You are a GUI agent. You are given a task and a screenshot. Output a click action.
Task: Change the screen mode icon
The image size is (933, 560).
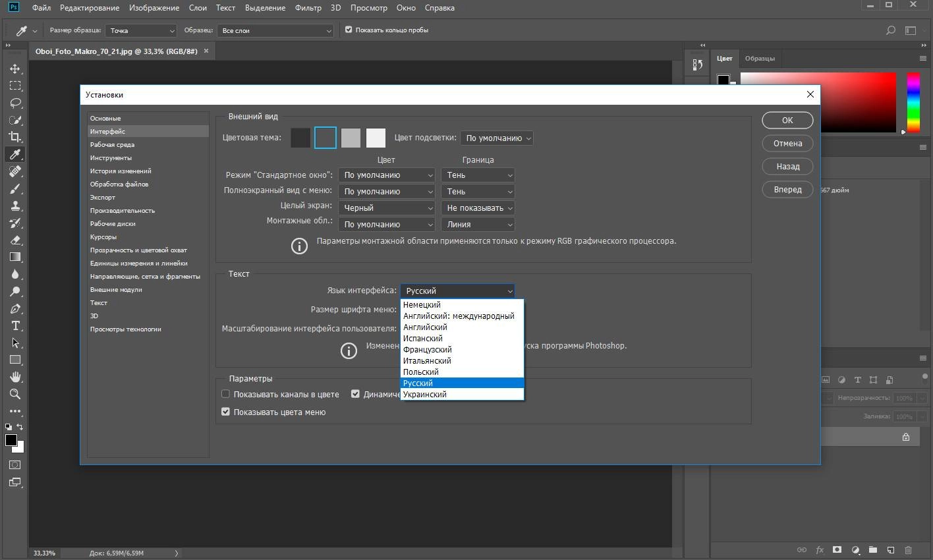(x=14, y=482)
